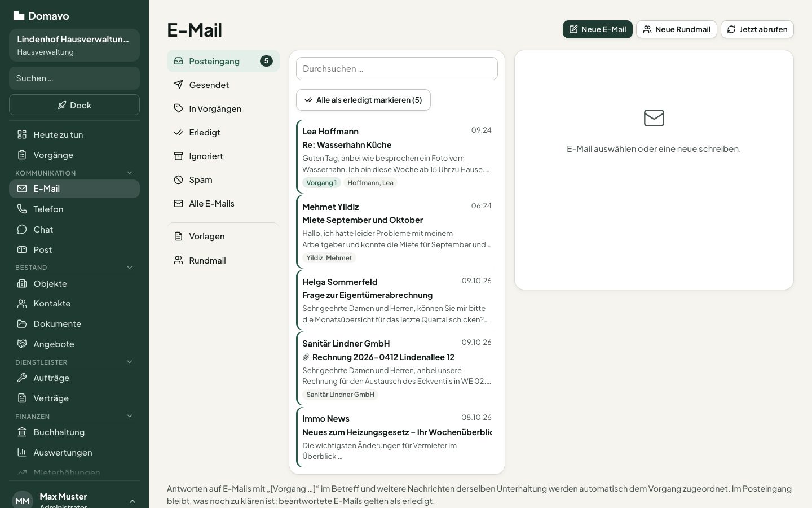Open the Dock button
The width and height of the screenshot is (812, 508).
point(74,105)
